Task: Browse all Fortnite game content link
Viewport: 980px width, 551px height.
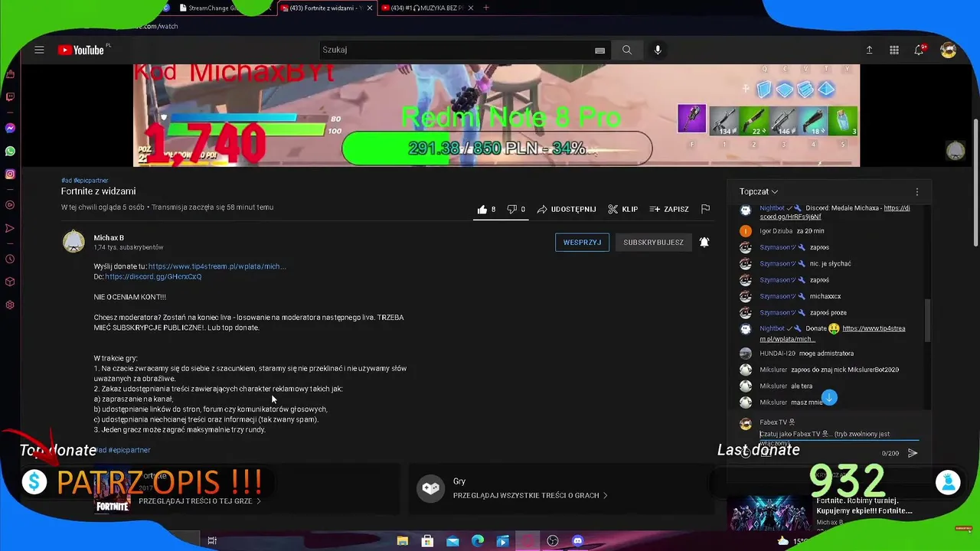Action: [x=200, y=501]
